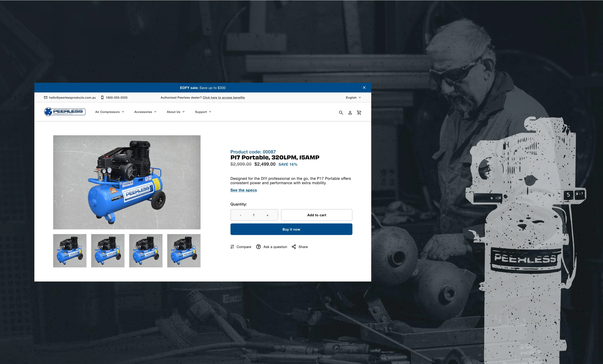The image size is (603, 364).
Task: Select the second compressor thumbnail
Action: [108, 251]
